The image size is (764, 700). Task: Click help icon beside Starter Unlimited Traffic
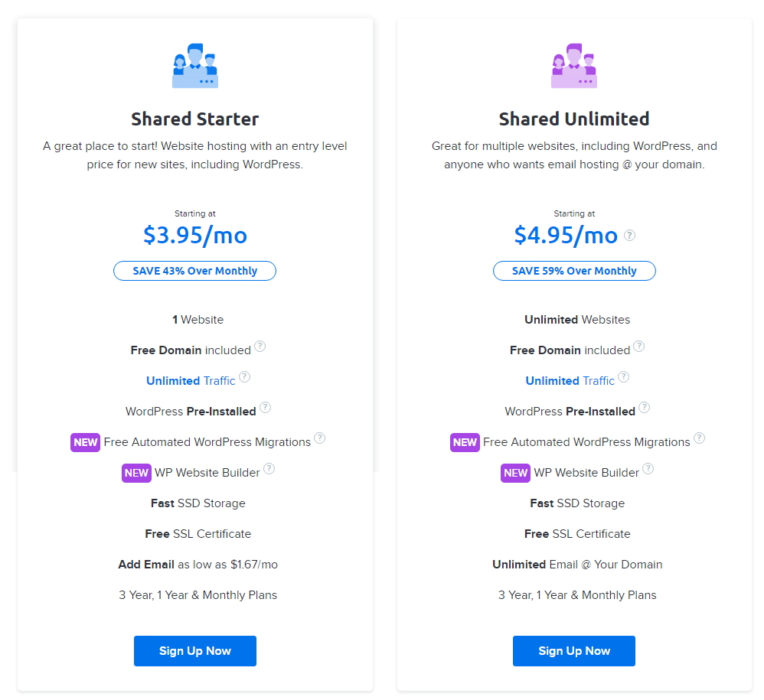(x=245, y=376)
